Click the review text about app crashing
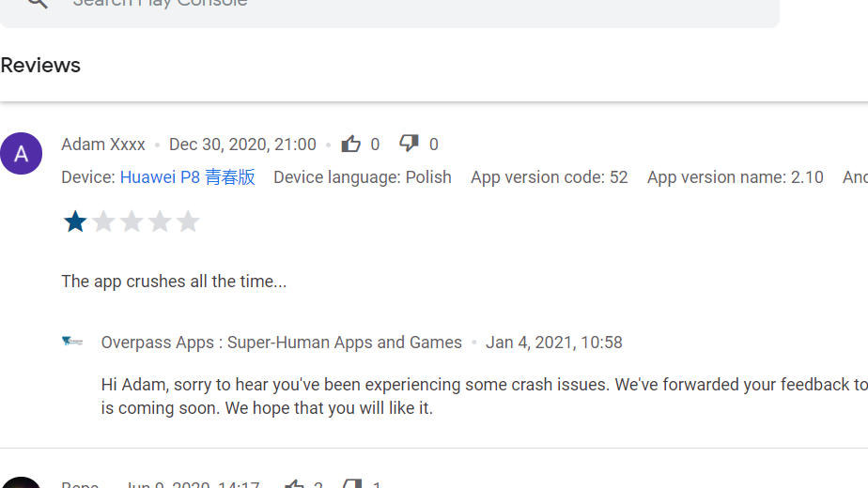 [174, 282]
